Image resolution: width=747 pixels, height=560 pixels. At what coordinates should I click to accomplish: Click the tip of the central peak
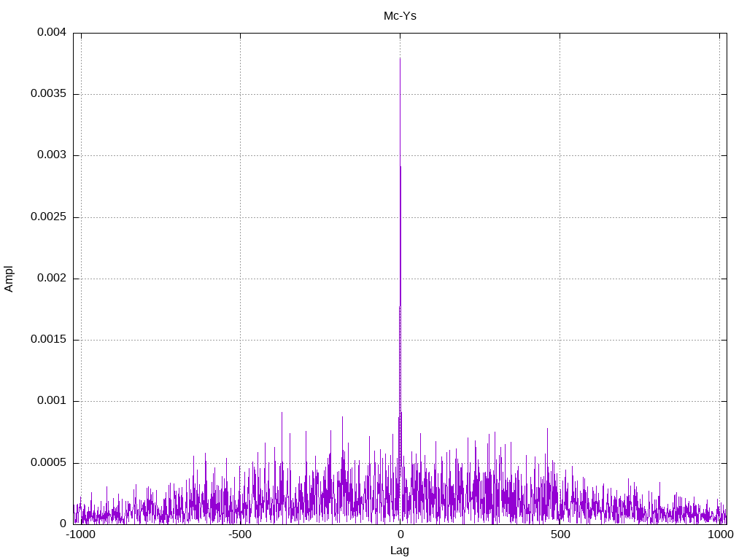[x=400, y=58]
